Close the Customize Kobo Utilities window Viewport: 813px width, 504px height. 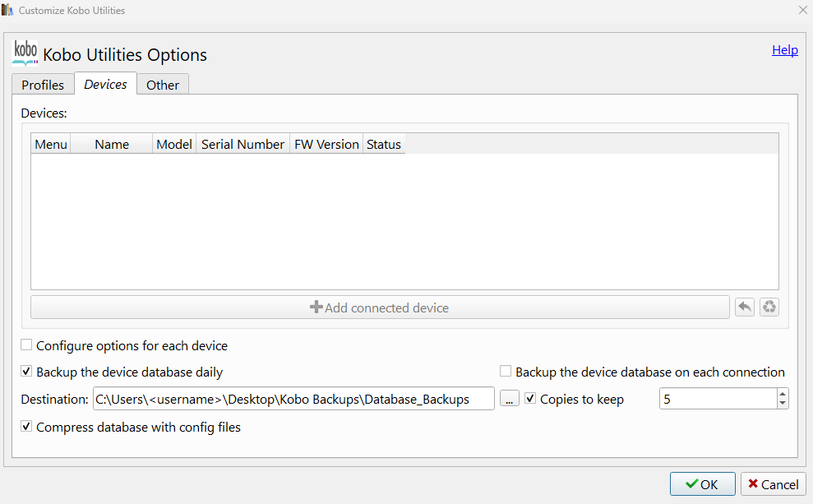click(x=802, y=11)
